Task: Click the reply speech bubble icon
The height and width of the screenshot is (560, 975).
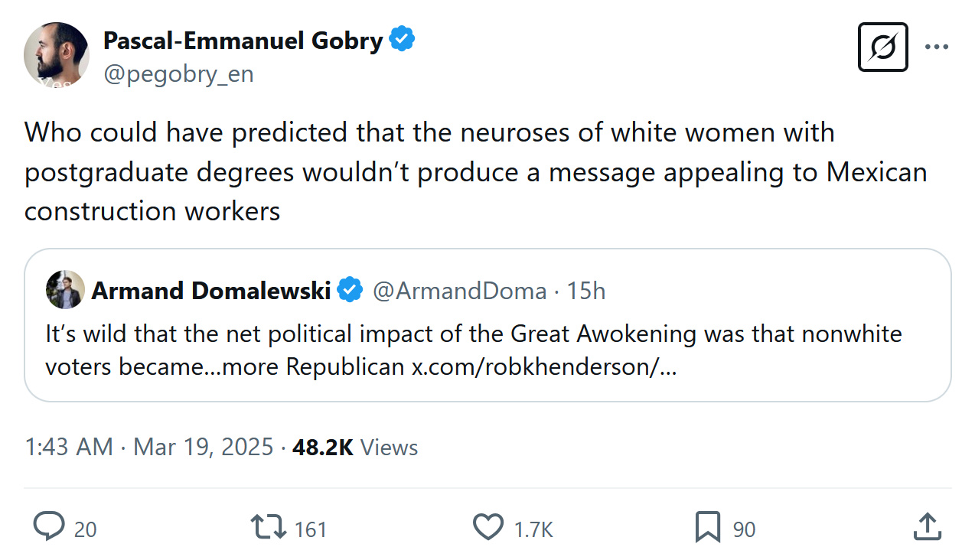Action: 50,527
